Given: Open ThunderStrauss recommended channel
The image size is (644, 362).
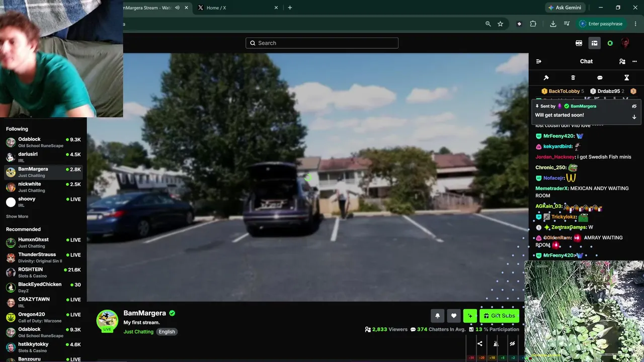Looking at the screenshot, I should (43, 257).
